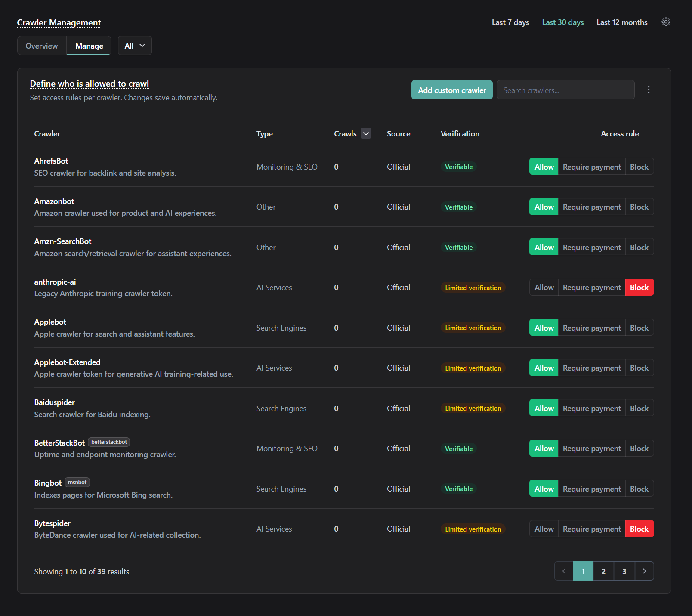
Task: Expand the All filter dropdown
Action: pos(135,46)
